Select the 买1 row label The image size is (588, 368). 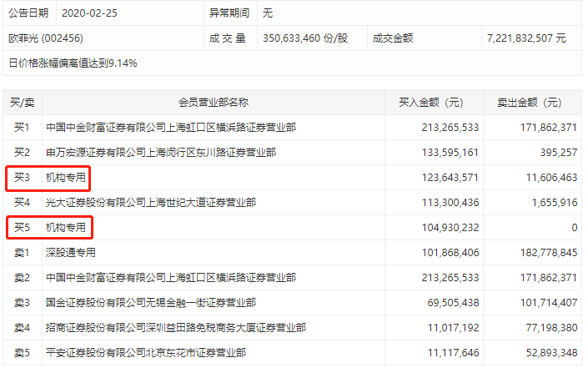pyautogui.click(x=22, y=128)
